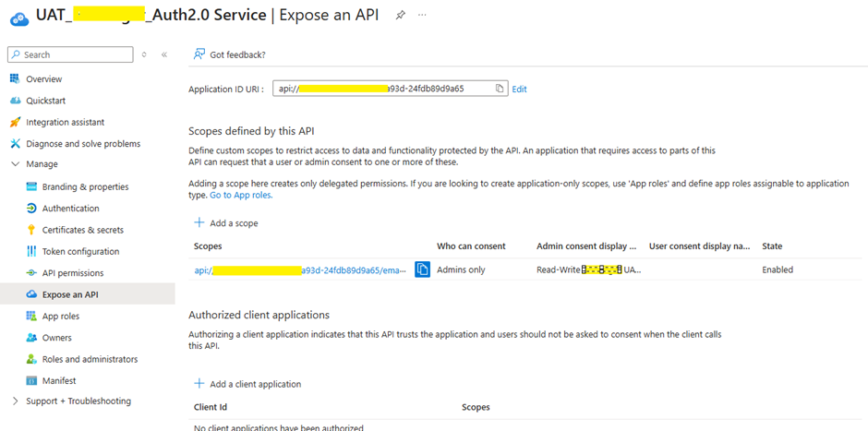Click the Expose an API cloud icon in sidebar
The width and height of the screenshot is (868, 431).
click(31, 294)
